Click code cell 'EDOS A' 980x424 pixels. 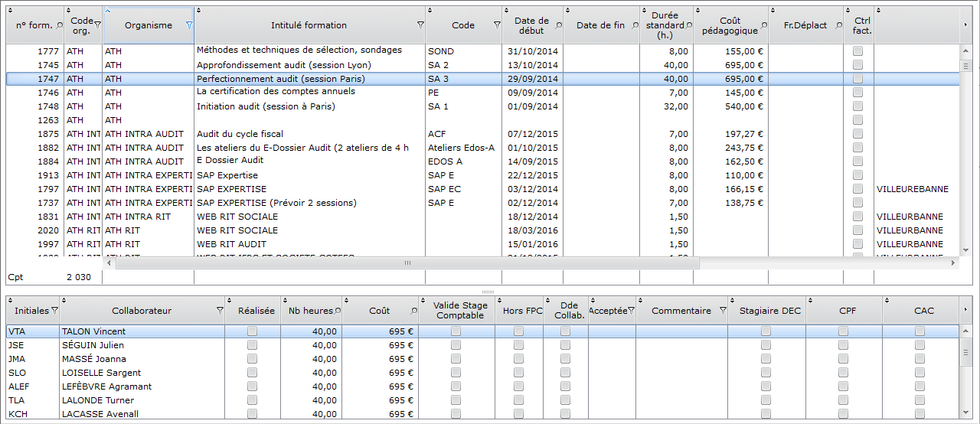pos(463,161)
